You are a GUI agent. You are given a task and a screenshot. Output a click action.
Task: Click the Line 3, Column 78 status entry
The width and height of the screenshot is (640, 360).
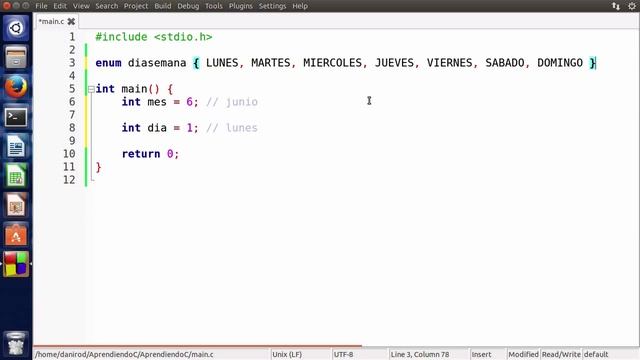click(420, 354)
